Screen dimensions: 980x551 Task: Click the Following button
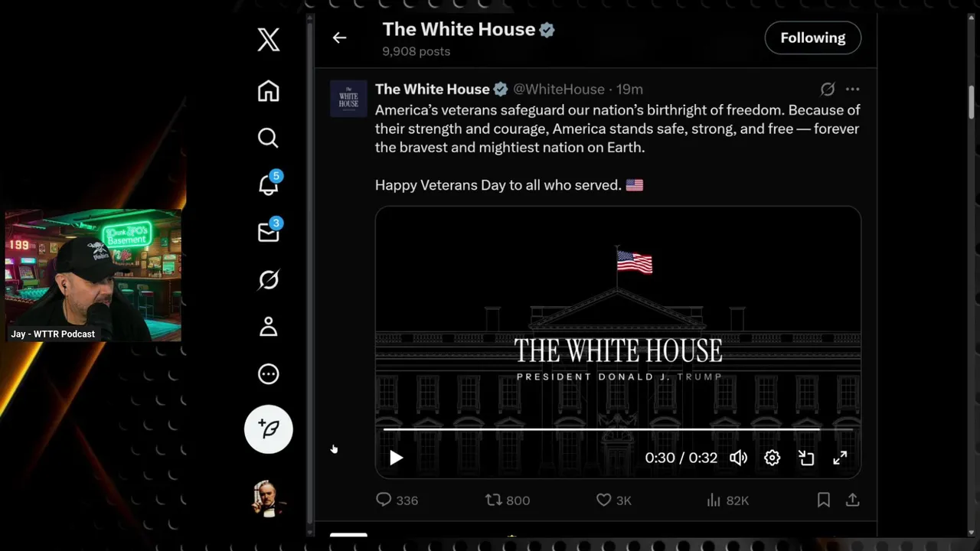click(813, 37)
